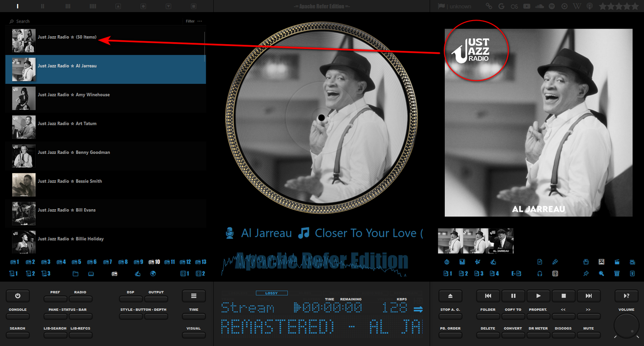Click the fountain pen nib icon

pos(555,262)
